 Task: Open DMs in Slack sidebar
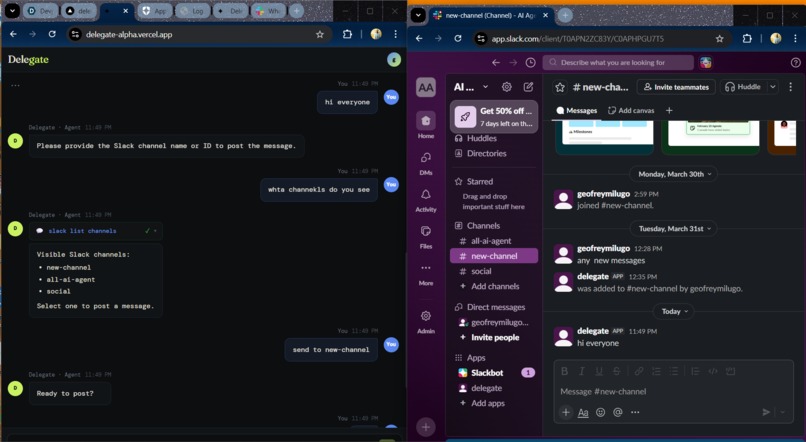pos(426,158)
